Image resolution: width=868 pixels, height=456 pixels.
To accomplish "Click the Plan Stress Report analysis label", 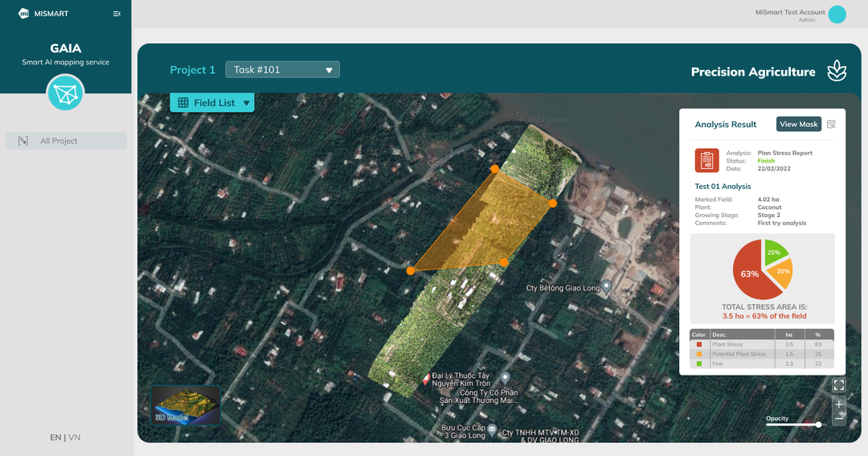I will 785,153.
